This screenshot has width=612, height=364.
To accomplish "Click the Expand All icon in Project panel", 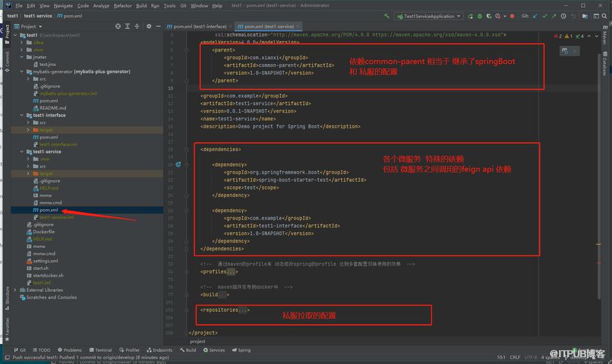I will click(127, 26).
